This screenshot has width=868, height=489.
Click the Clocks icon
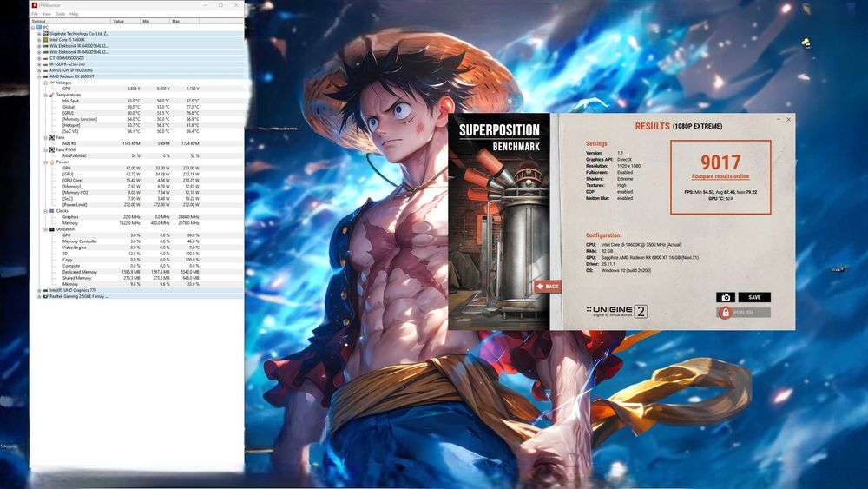52,211
